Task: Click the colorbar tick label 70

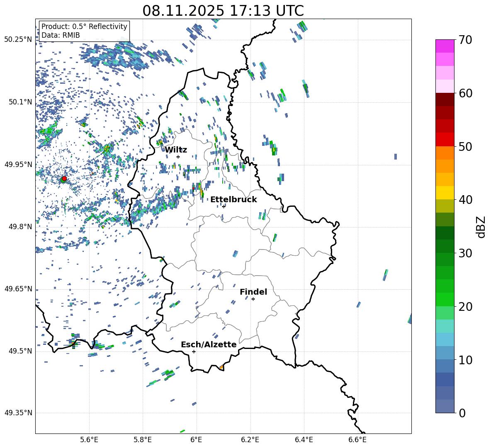Action: click(x=465, y=40)
